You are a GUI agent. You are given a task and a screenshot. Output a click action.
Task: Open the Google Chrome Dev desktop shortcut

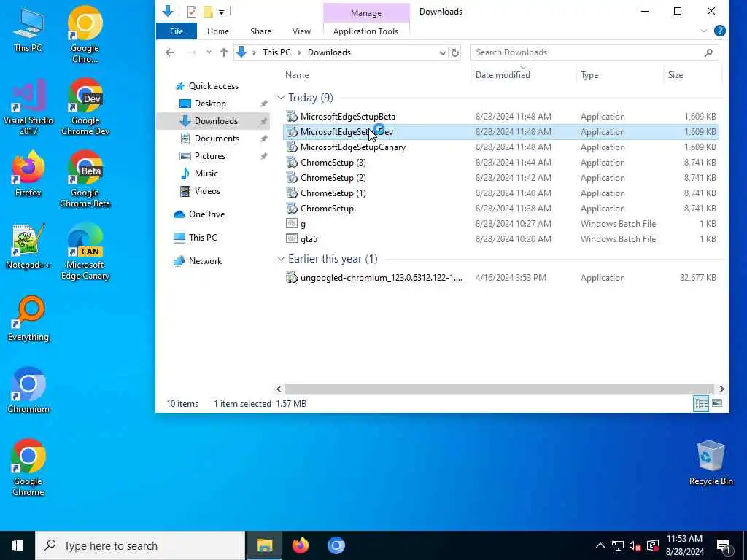point(85,106)
